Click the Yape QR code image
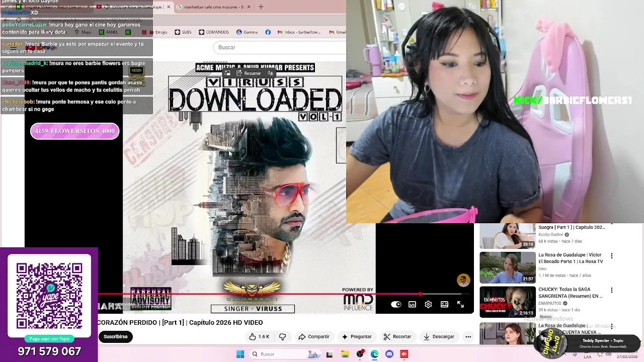The width and height of the screenshot is (644, 362). tap(49, 295)
